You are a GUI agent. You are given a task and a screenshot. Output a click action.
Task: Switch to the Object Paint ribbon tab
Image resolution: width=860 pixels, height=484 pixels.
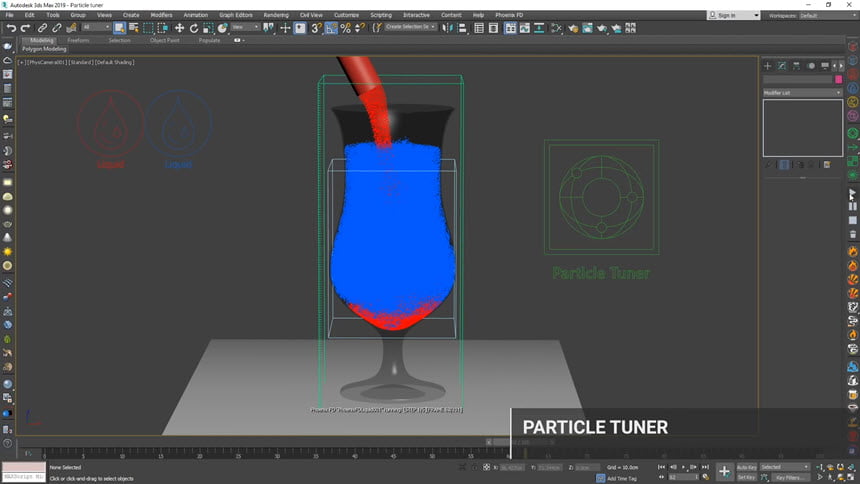pyautogui.click(x=165, y=40)
